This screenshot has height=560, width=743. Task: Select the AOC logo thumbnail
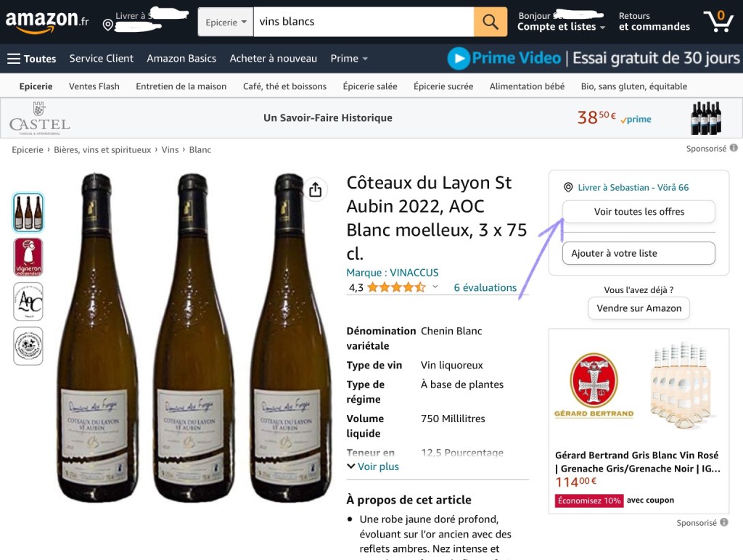(x=28, y=301)
